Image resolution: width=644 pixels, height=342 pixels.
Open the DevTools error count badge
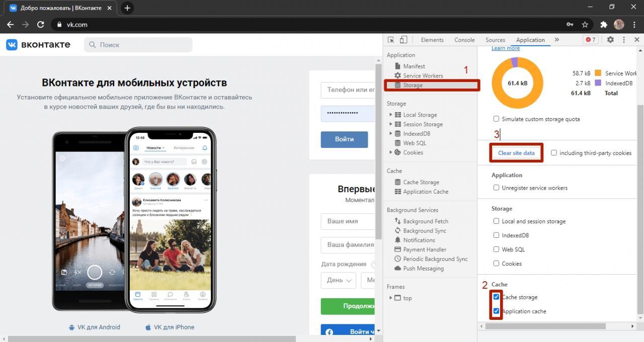[x=590, y=40]
